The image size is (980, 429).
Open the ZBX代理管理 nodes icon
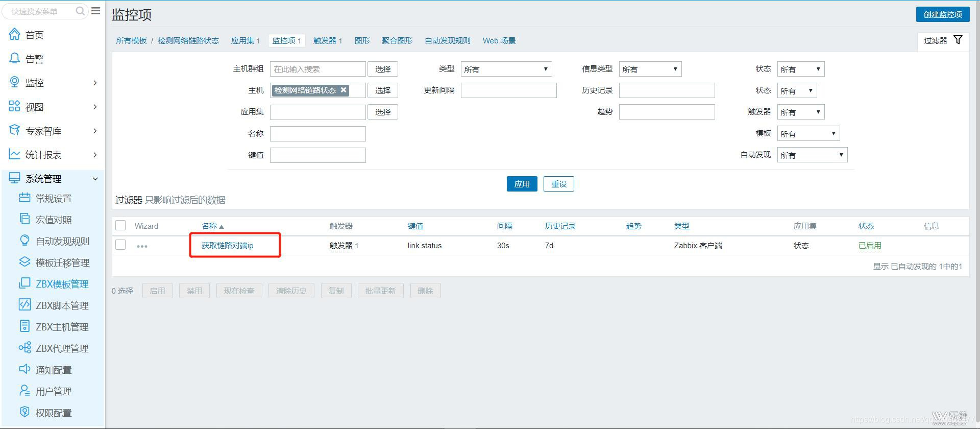[x=24, y=348]
